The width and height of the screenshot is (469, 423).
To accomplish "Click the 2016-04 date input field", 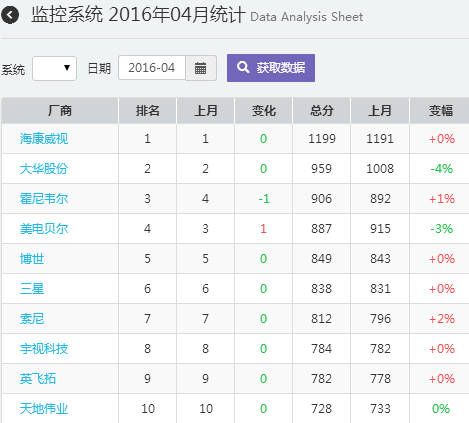I will click(152, 68).
